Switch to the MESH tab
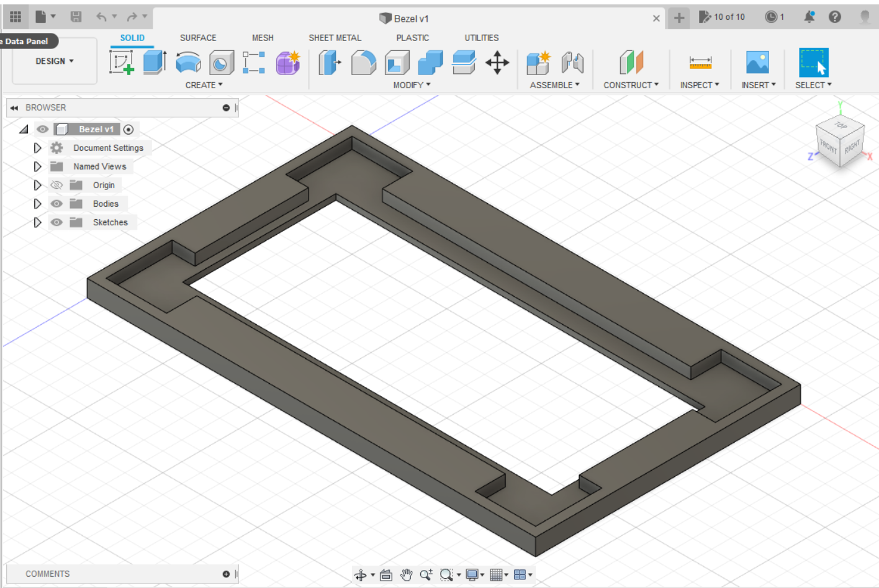879x588 pixels. (263, 38)
